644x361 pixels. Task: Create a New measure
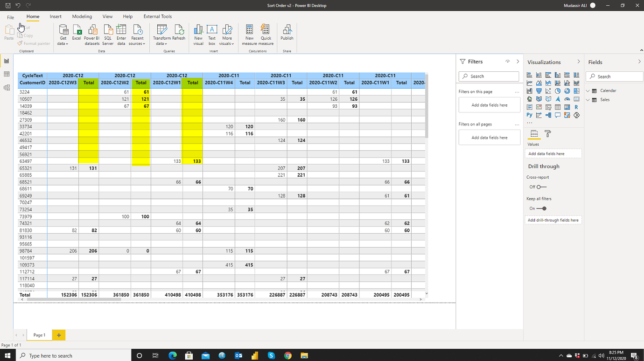[249, 34]
